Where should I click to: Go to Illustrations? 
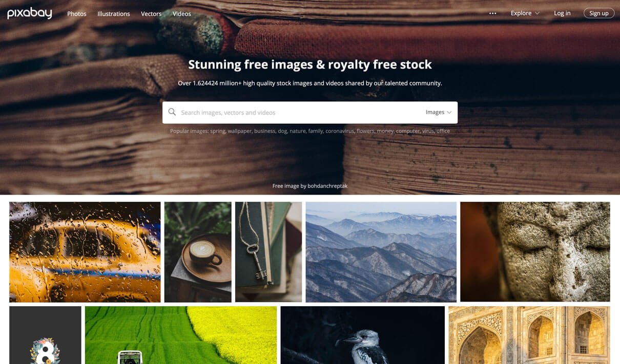click(114, 14)
